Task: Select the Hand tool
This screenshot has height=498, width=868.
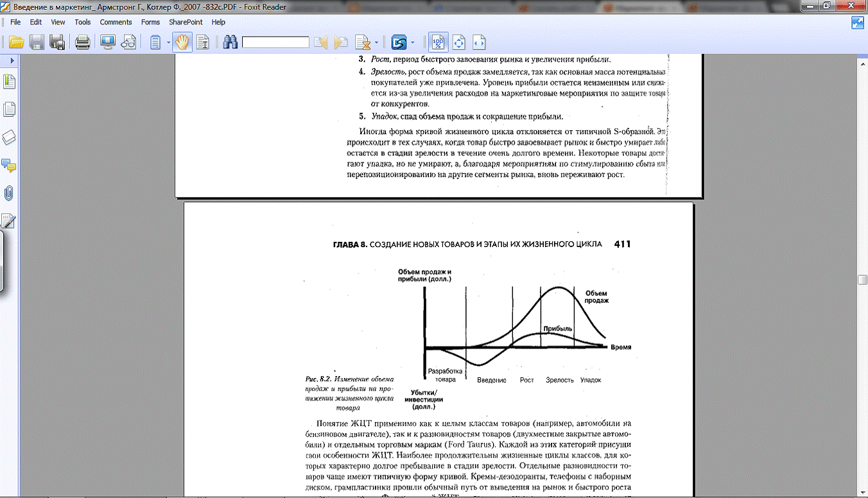Action: (182, 42)
